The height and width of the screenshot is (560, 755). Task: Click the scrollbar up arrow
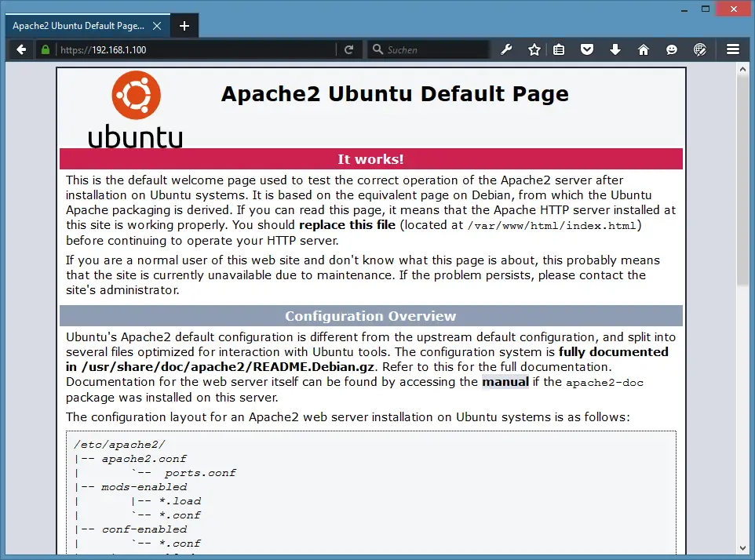[x=742, y=70]
